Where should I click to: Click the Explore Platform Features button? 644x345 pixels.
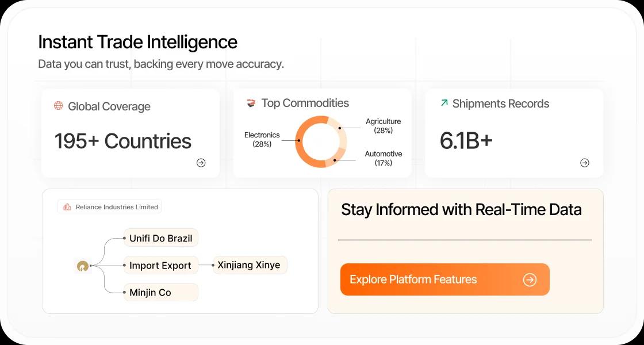(x=445, y=279)
